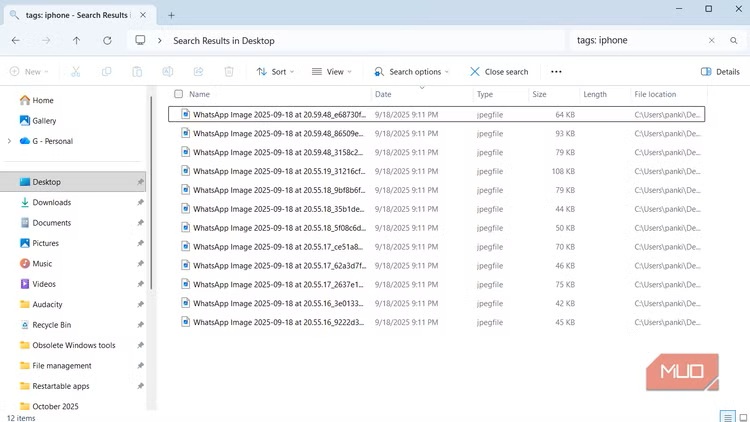Click the magnifier icon in search box
Viewport: 750px width, 422px height.
point(734,41)
